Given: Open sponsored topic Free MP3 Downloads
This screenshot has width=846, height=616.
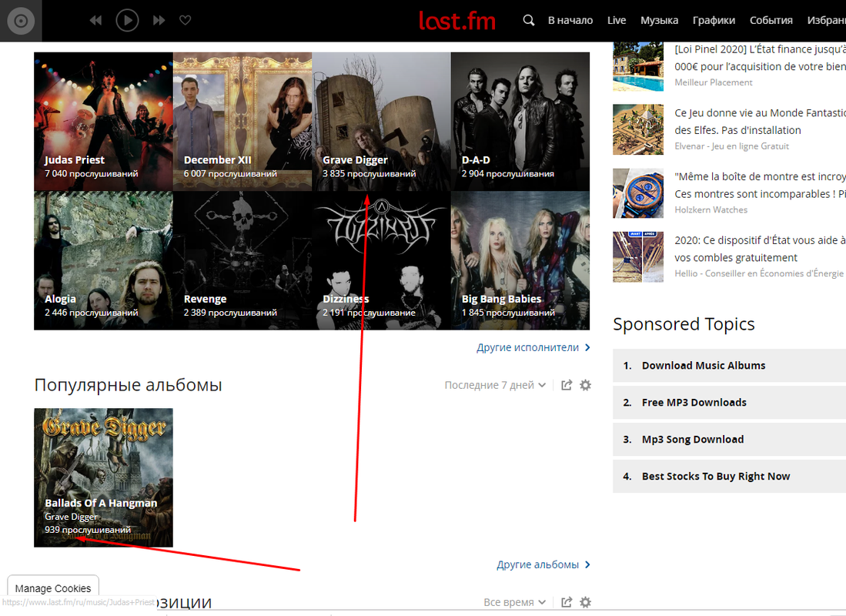Looking at the screenshot, I should 730,402.
